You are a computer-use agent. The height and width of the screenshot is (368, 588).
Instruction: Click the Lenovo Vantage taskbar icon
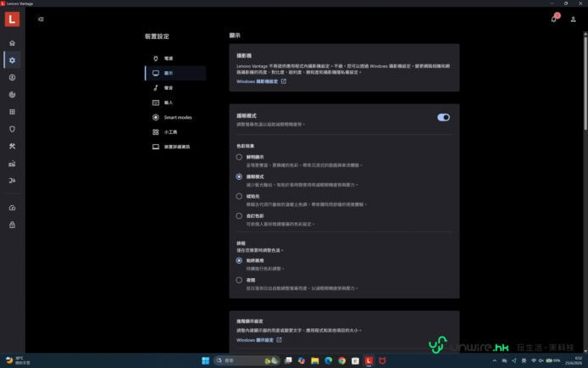click(369, 360)
